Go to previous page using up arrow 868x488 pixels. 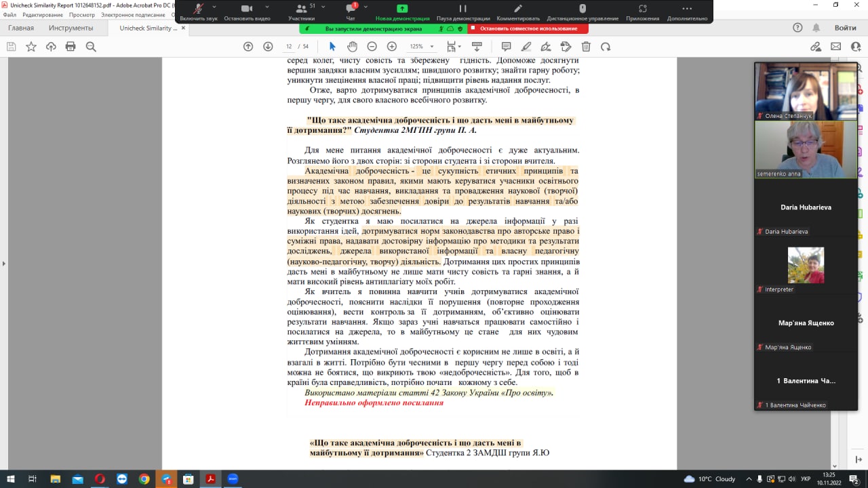pos(248,47)
